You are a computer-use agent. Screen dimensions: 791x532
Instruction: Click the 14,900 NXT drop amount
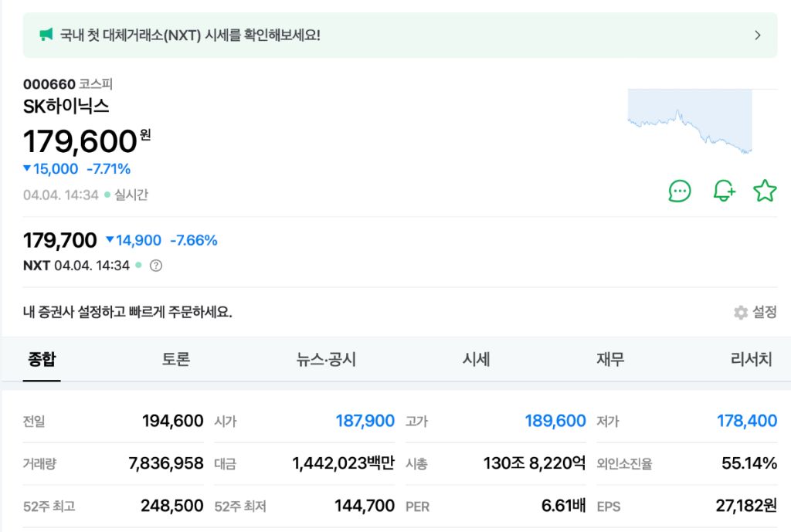tap(139, 241)
